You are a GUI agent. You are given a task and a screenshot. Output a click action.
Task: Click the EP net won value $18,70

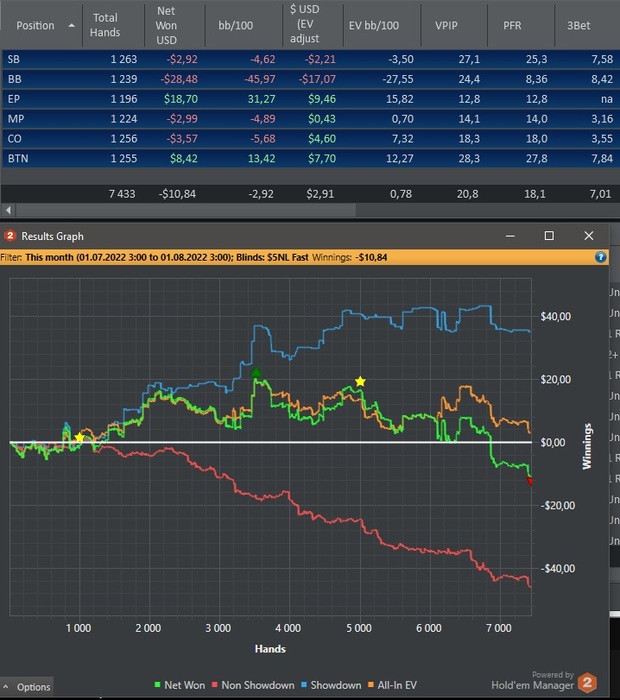[x=180, y=99]
